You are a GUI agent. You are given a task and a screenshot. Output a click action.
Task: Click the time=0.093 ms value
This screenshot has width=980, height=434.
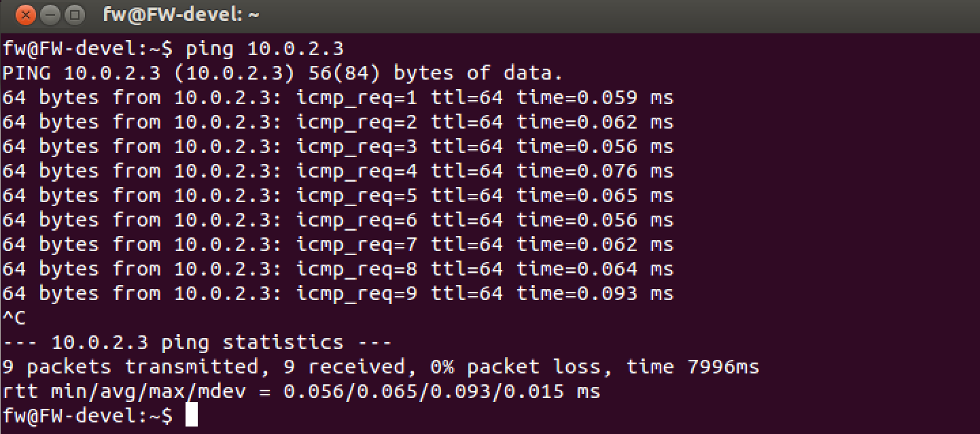click(595, 294)
